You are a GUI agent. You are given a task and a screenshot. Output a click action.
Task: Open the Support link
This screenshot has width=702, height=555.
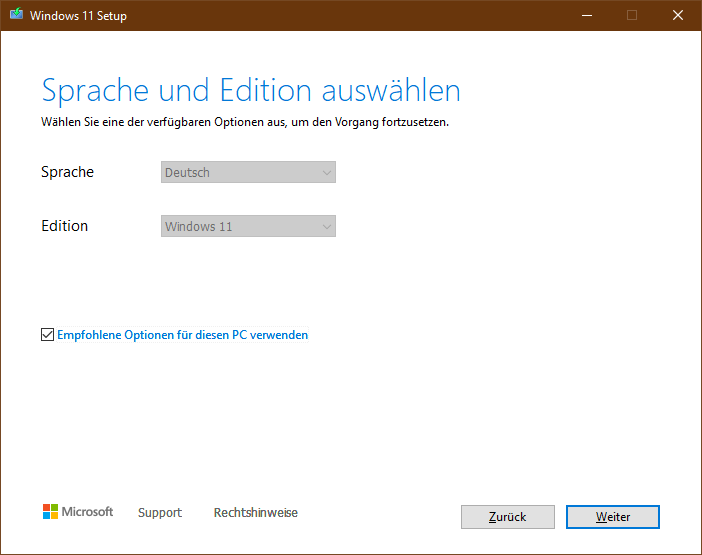click(160, 512)
